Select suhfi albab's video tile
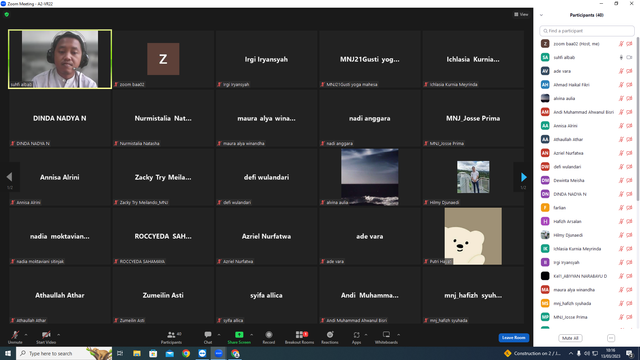 60,59
